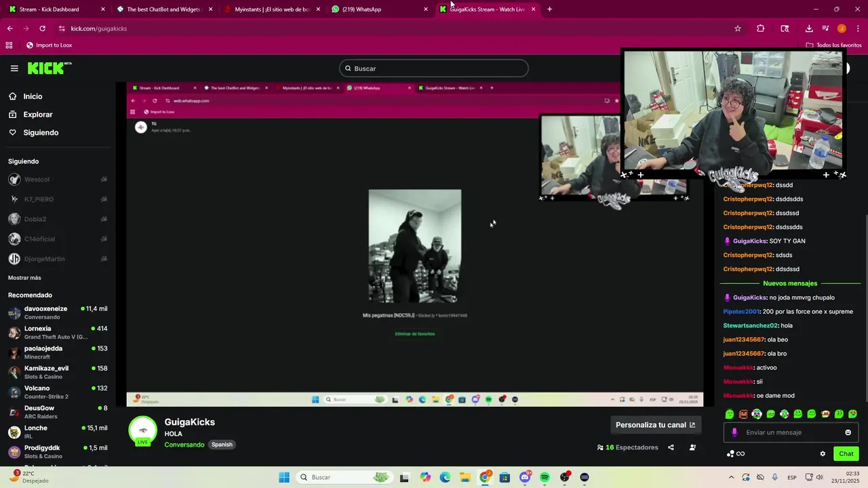Image resolution: width=868 pixels, height=488 pixels.
Task: Open recommended channel davooxeneize
Action: 58,312
